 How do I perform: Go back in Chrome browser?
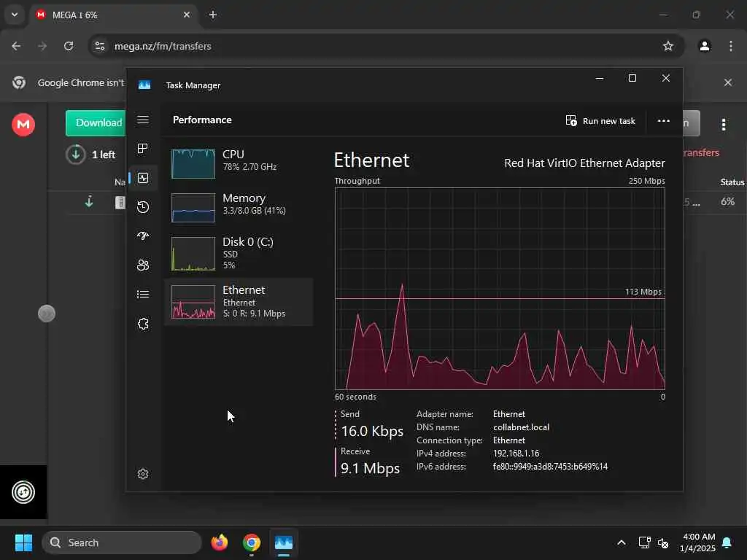point(16,46)
